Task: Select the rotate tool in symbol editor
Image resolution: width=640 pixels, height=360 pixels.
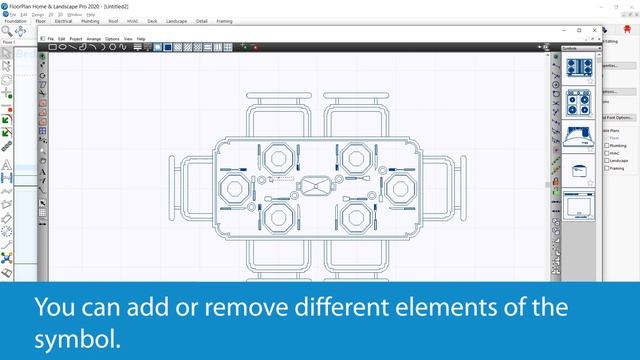Action: click(42, 76)
